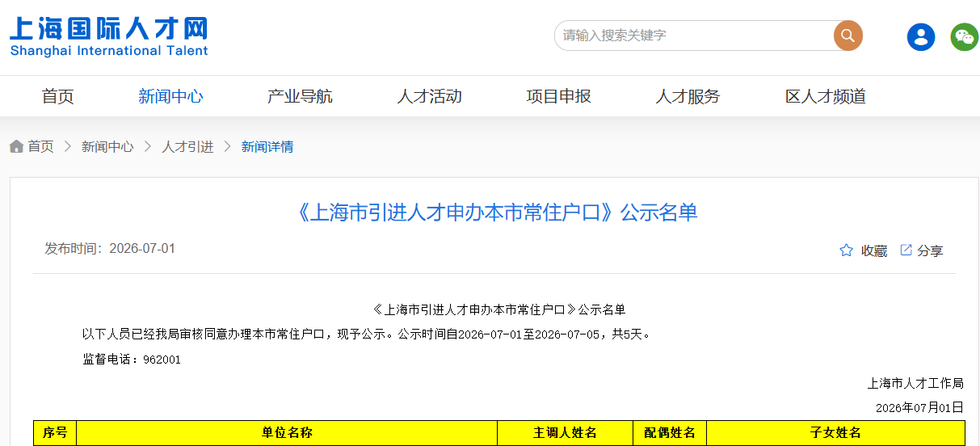
Task: Click 新闻详情 in the breadcrumb
Action: (x=267, y=146)
